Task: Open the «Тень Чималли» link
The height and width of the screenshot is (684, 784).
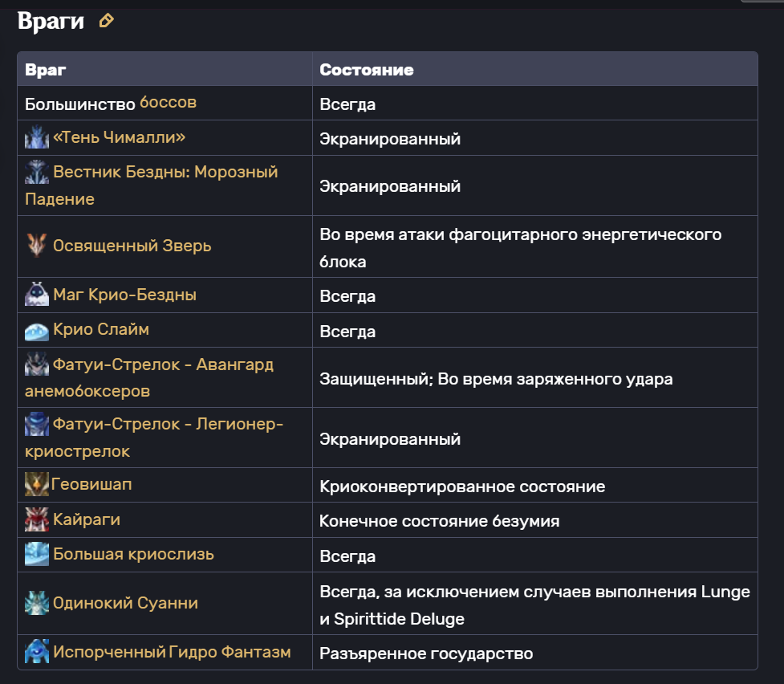Action: coord(119,137)
